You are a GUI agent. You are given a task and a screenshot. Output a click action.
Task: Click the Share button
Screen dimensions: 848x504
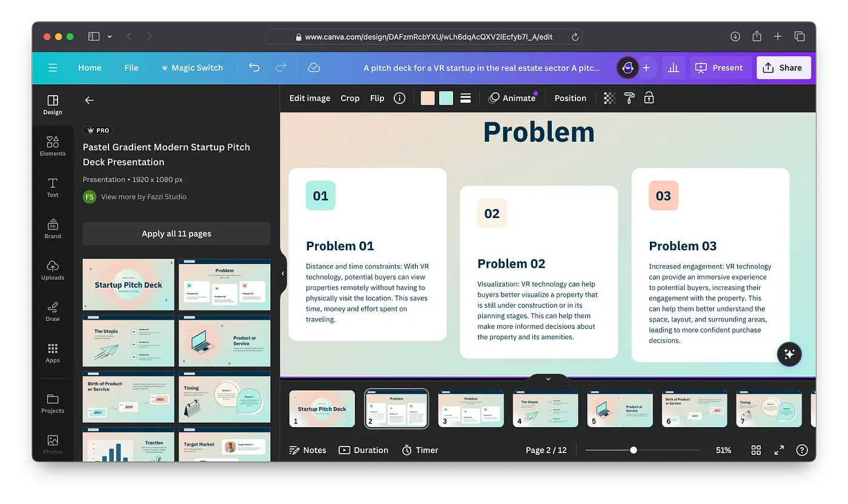(783, 68)
